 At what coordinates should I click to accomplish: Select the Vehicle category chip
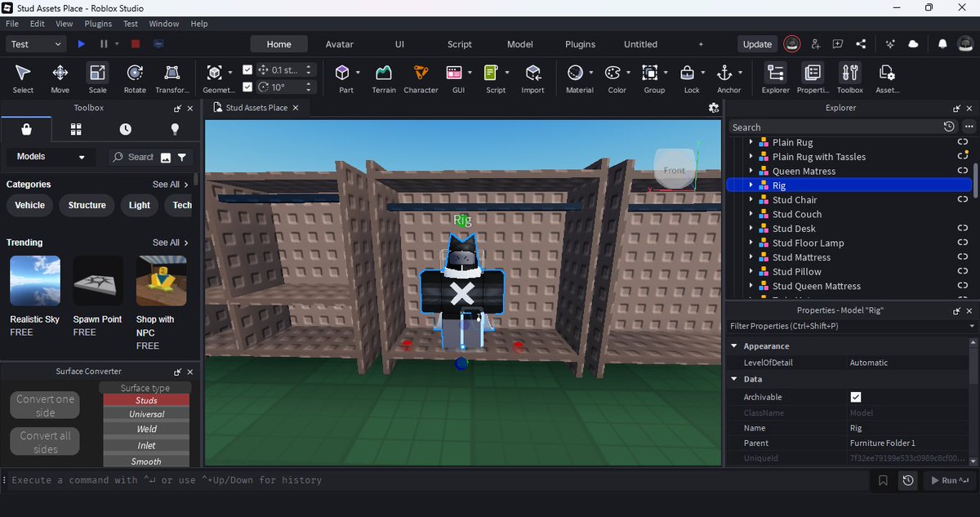(x=30, y=205)
